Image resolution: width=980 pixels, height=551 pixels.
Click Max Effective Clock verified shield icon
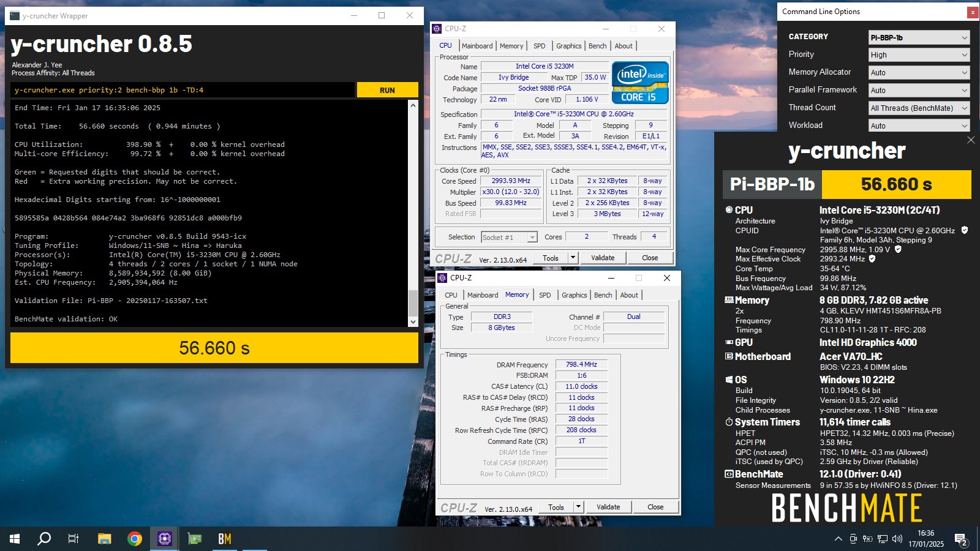pyautogui.click(x=872, y=258)
